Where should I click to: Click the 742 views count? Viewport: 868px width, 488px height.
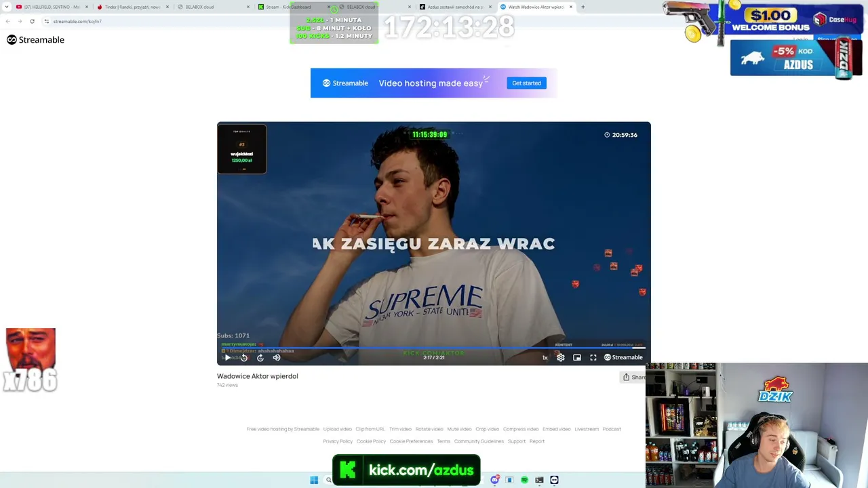click(x=227, y=385)
